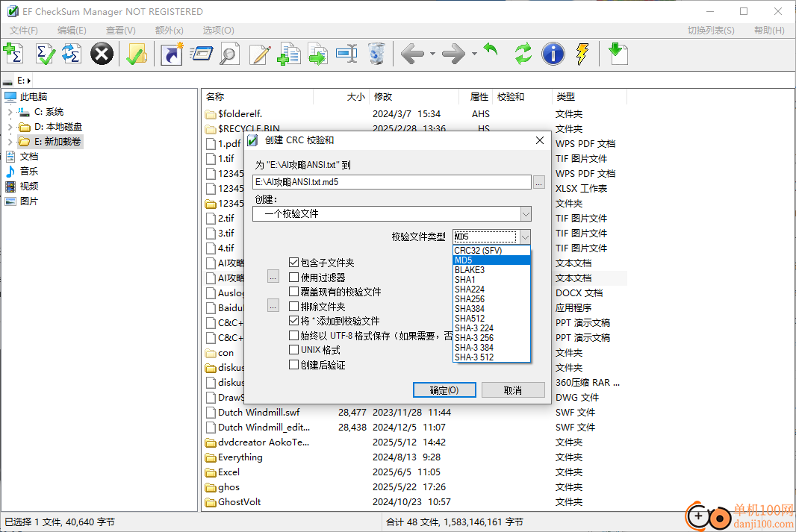This screenshot has height=532, width=796.
Task: Select 文档 in the folder tree
Action: (29, 156)
